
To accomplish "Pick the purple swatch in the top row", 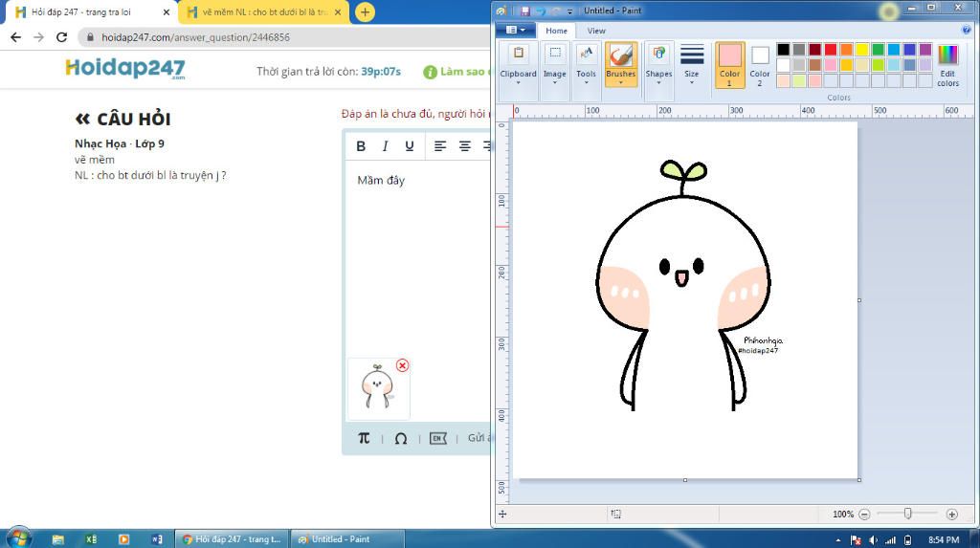I will point(925,50).
